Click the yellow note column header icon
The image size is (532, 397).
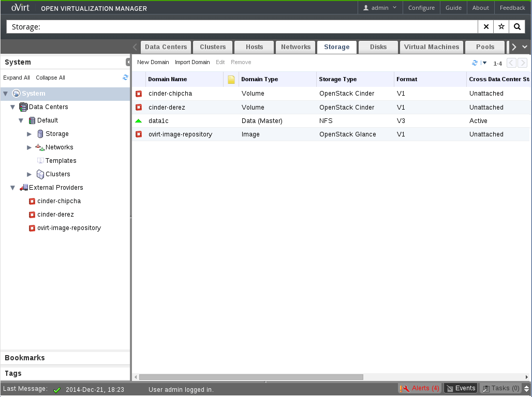pyautogui.click(x=231, y=80)
